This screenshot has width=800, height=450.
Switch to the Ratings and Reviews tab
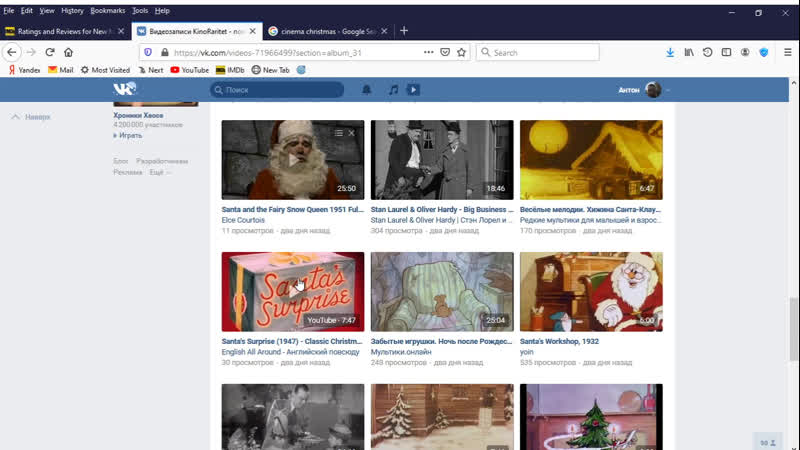tap(65, 31)
